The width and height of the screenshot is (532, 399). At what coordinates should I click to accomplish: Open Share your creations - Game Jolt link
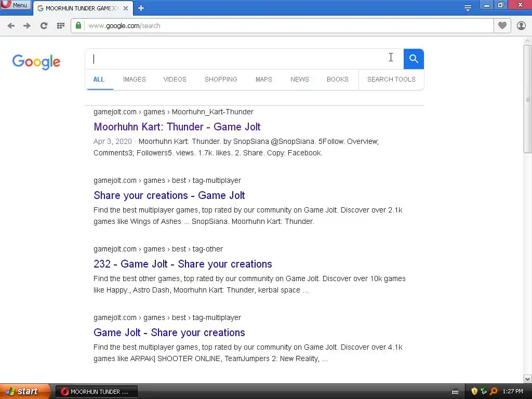tap(169, 195)
